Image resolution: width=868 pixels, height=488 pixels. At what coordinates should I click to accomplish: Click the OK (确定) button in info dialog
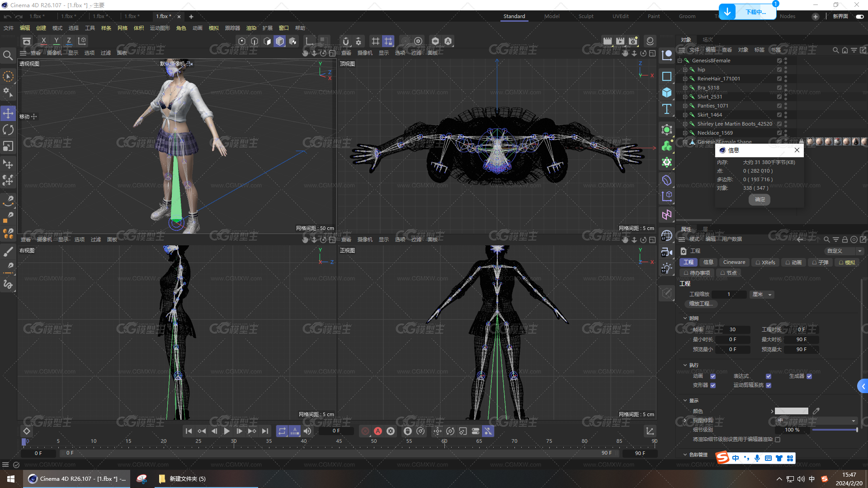(759, 199)
